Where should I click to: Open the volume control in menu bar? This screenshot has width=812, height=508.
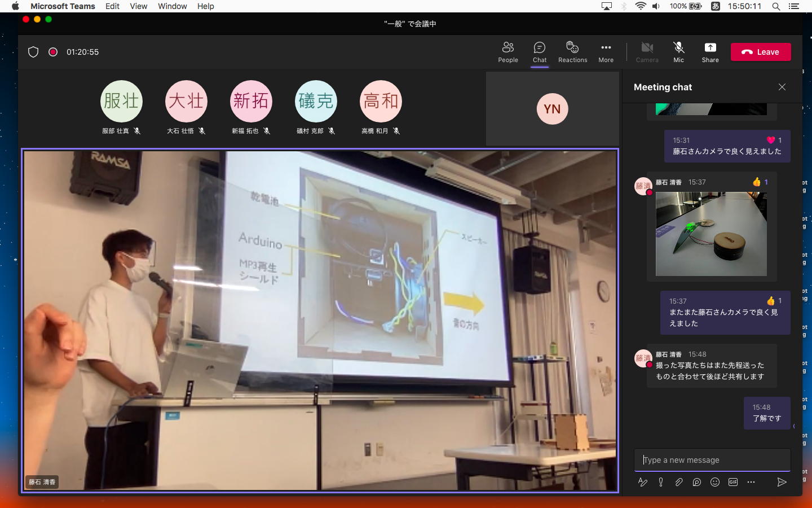656,6
